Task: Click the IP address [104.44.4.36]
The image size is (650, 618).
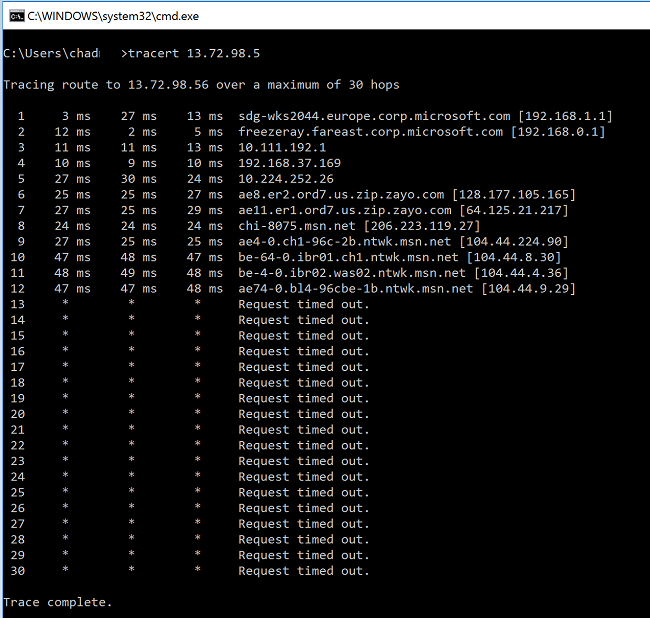Action: tap(521, 273)
